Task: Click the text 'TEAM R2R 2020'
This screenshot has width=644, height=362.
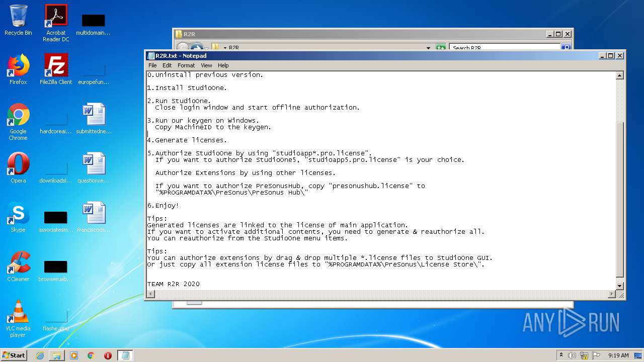Action: tap(174, 284)
